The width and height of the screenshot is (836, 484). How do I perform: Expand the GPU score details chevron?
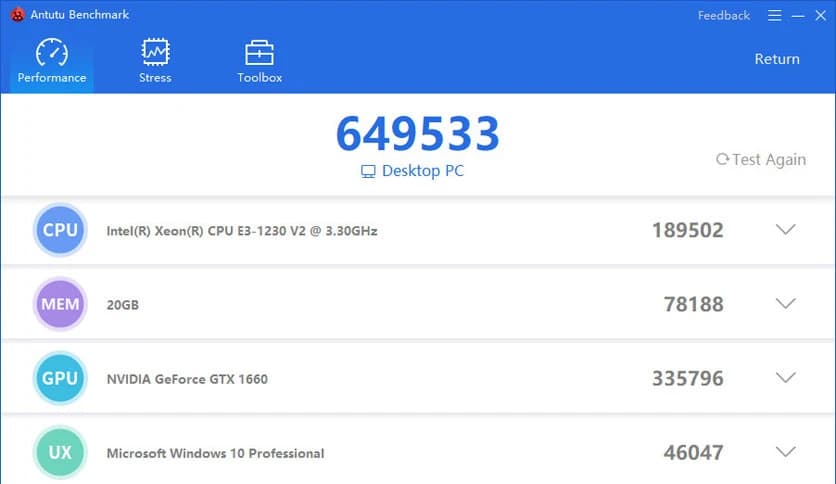tap(785, 377)
